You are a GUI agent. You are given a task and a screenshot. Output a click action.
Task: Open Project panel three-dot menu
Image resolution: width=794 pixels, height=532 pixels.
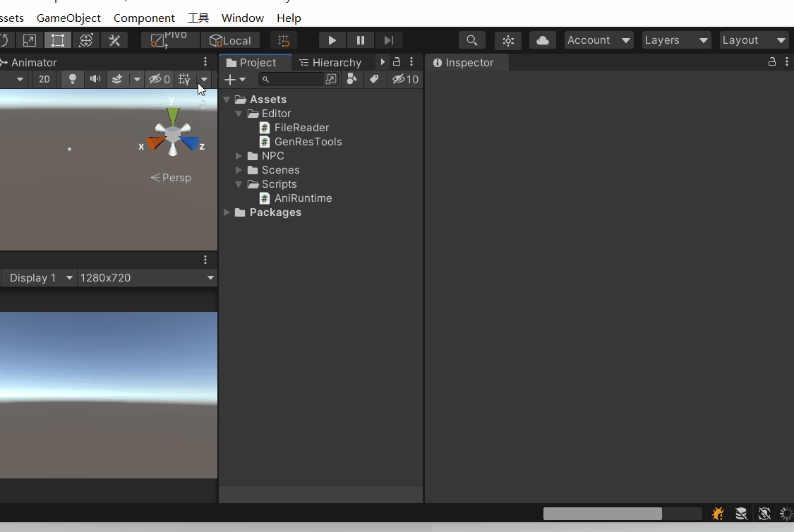(x=411, y=62)
